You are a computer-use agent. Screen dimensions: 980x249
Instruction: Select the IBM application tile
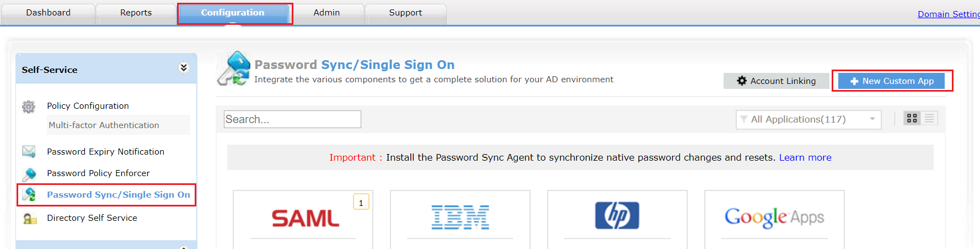coord(460,218)
